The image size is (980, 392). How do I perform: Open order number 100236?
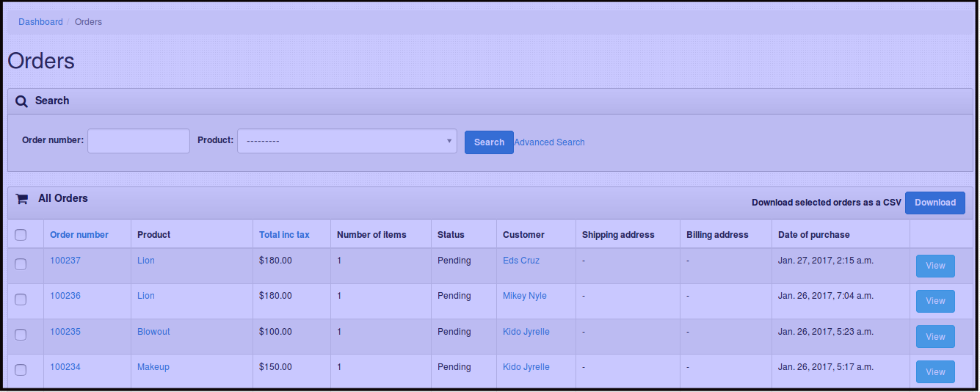coord(65,296)
